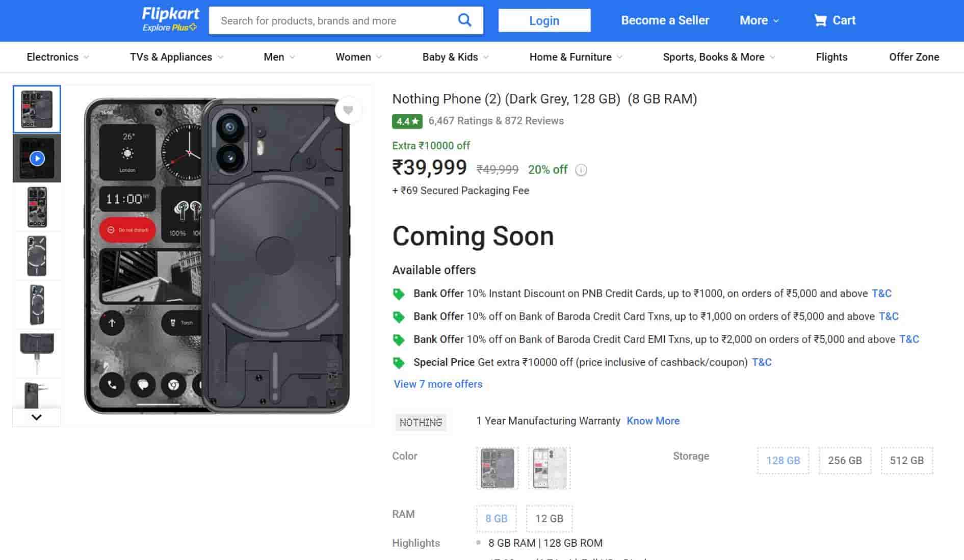This screenshot has width=964, height=560.
Task: Expand the Electronics category menu
Action: pos(58,57)
